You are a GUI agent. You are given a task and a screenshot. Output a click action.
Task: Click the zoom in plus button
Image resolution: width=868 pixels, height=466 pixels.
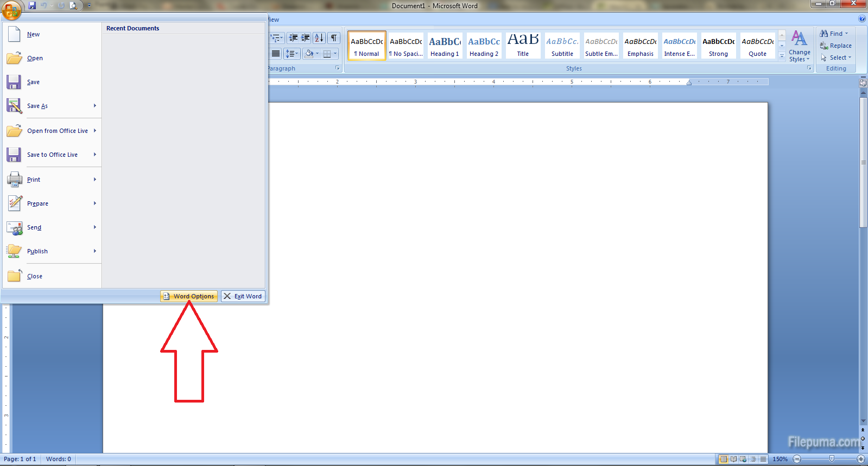click(861, 459)
